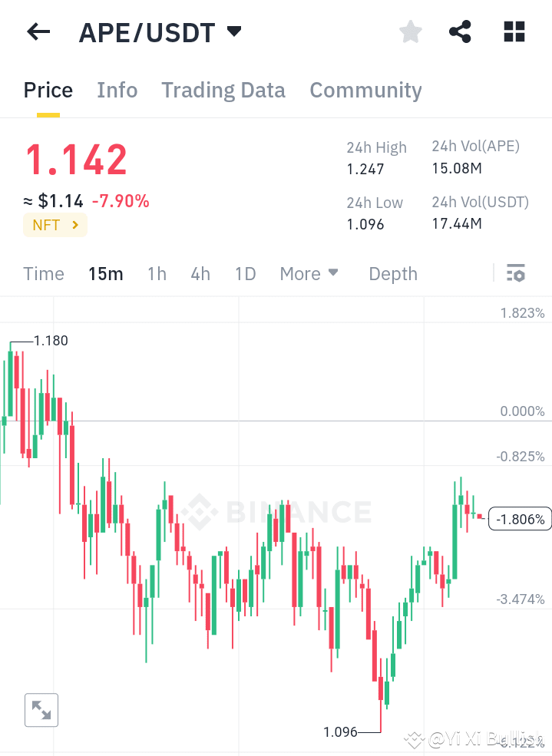The image size is (552, 756).
Task: Expand the chart to fullscreen
Action: click(x=41, y=710)
